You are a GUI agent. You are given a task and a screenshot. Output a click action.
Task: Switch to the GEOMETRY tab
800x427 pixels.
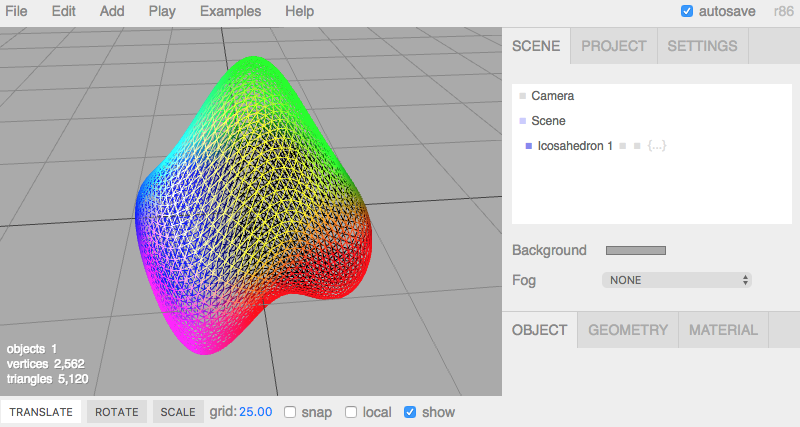click(628, 330)
